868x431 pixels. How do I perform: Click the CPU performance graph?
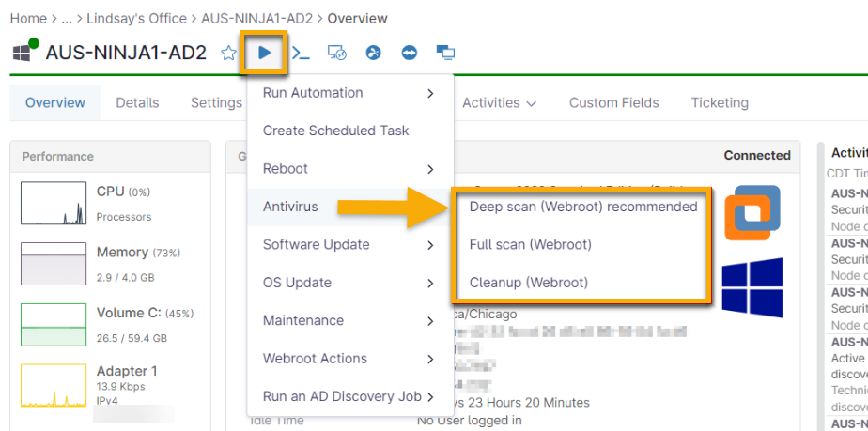(x=53, y=203)
